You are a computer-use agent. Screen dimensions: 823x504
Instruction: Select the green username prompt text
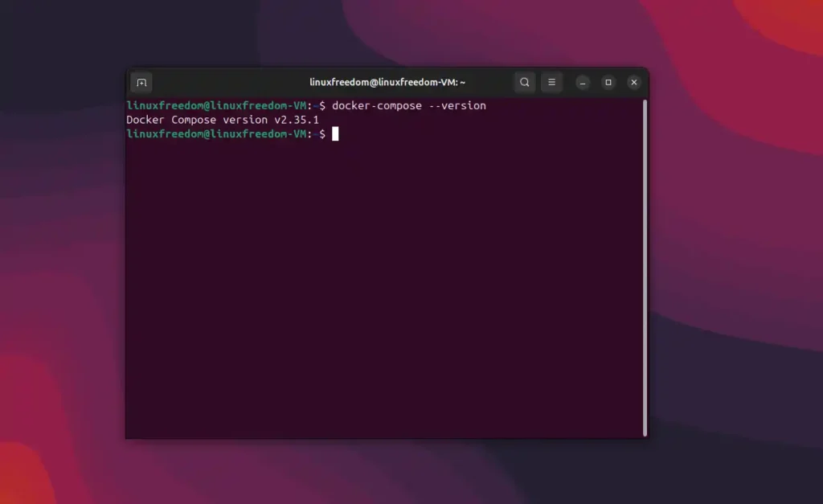(217, 105)
